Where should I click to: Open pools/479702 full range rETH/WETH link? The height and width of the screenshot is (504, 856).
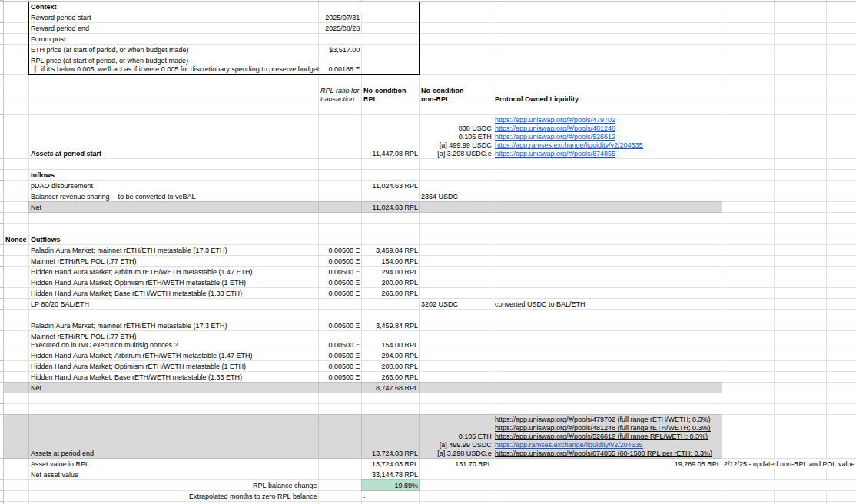coord(602,419)
